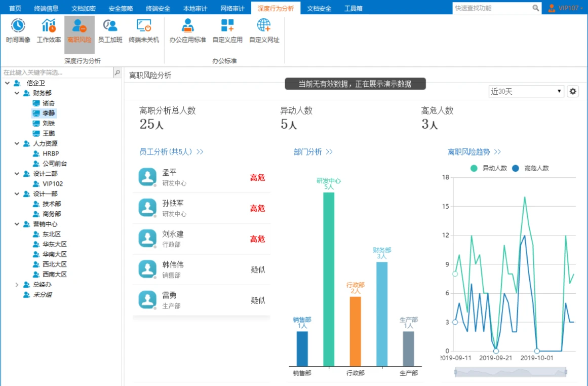588x386 pixels.
Task: Switch to the 文档加密 tab
Action: [83, 8]
